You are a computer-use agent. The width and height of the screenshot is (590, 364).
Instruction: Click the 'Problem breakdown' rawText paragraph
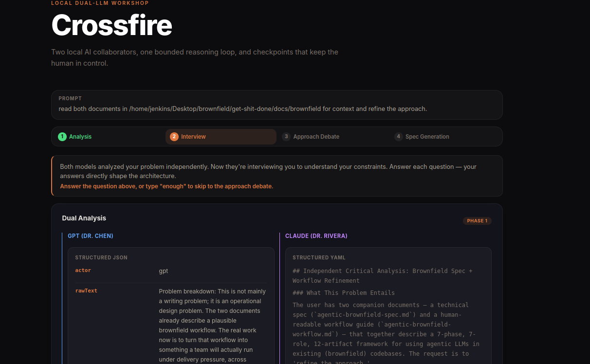[213, 325]
